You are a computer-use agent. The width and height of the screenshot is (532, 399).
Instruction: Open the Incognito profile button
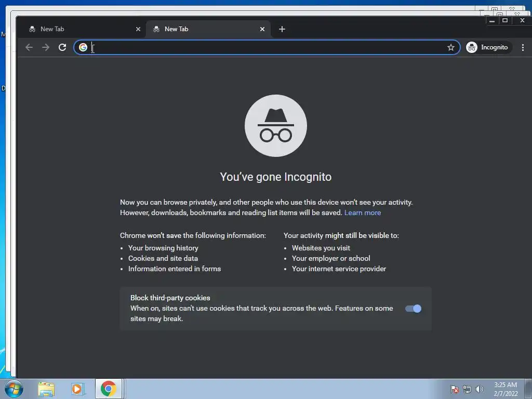488,47
